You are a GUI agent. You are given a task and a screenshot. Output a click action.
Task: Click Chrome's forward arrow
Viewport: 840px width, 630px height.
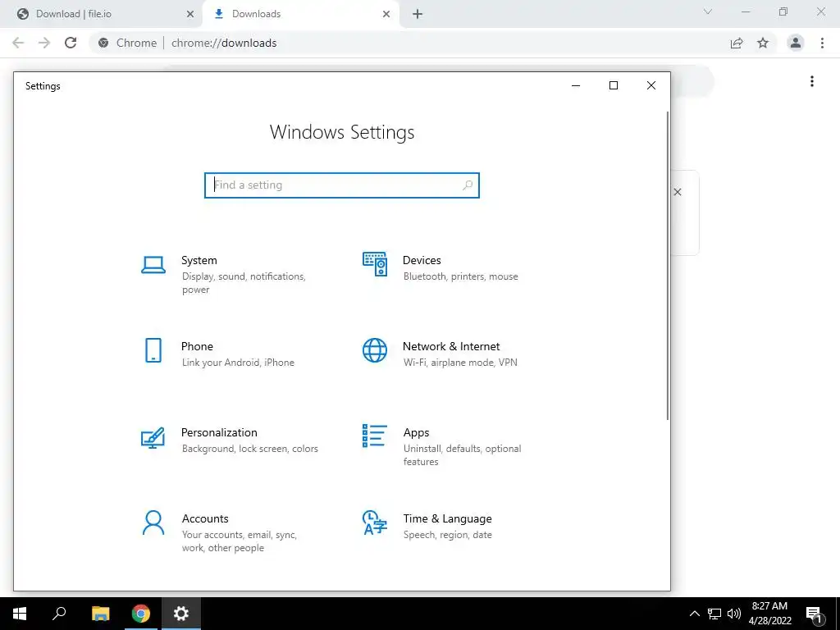point(44,43)
